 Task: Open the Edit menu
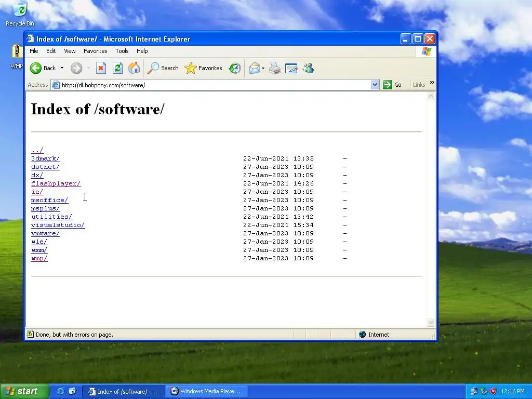tap(51, 51)
